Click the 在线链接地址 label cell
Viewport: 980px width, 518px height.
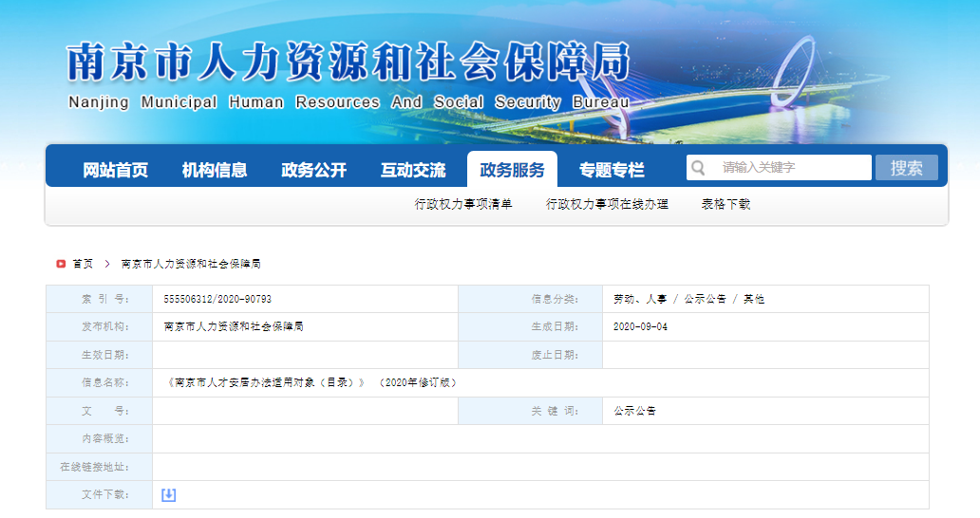pyautogui.click(x=100, y=467)
